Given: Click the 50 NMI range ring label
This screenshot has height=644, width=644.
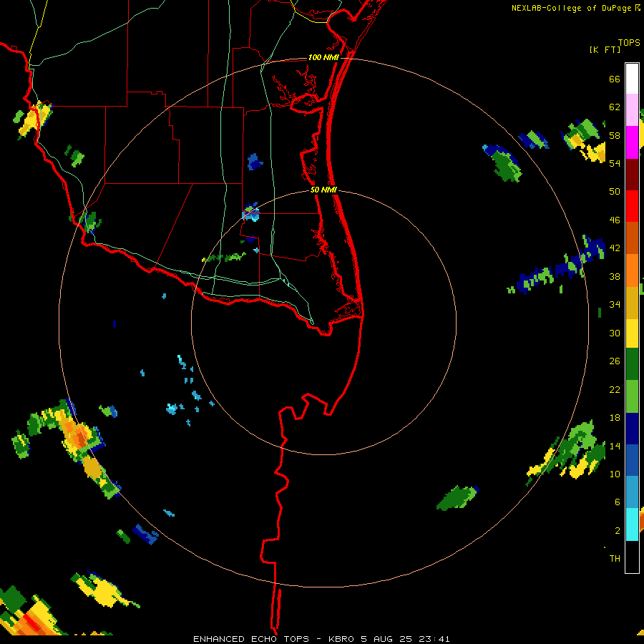Looking at the screenshot, I should pyautogui.click(x=323, y=190).
